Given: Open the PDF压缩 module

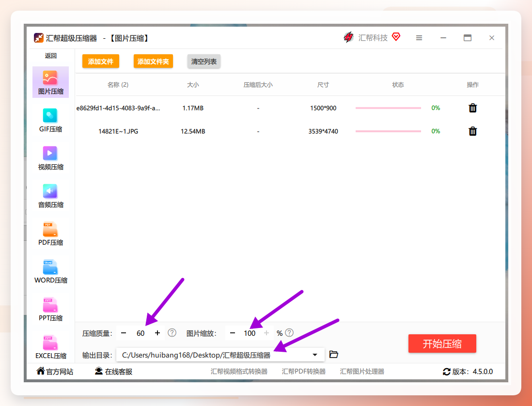Looking at the screenshot, I should pos(50,234).
